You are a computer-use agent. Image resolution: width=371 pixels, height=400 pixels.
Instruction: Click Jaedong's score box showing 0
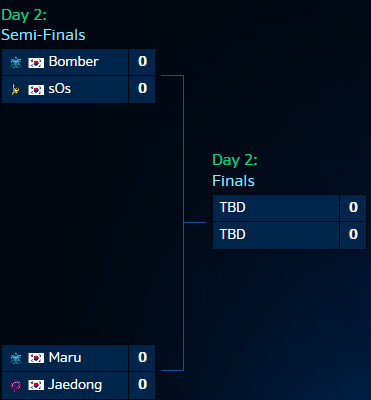(x=142, y=385)
